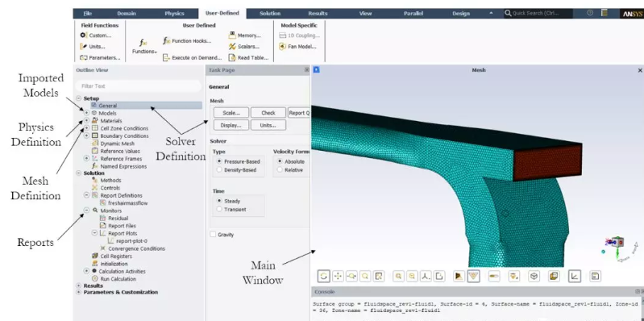Click the help icon near Quick Search
The height and width of the screenshot is (321, 644).
click(590, 13)
